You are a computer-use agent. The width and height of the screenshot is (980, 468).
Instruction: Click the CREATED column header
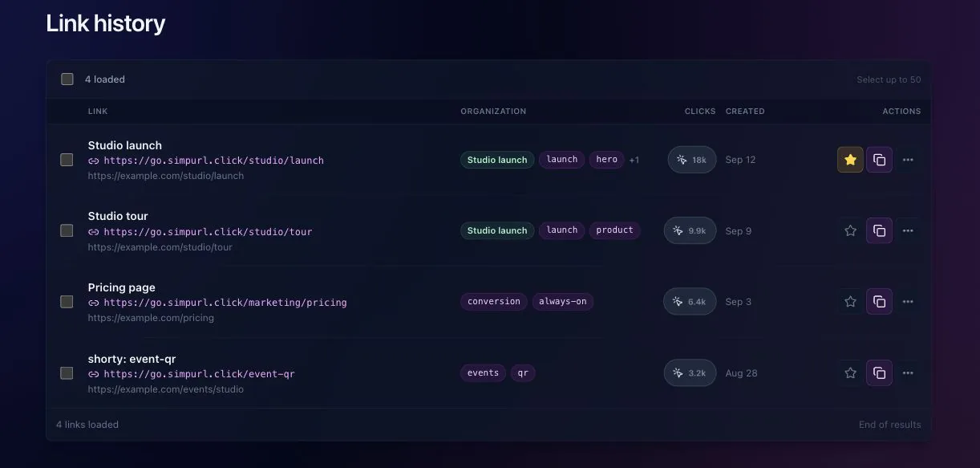[x=745, y=112]
